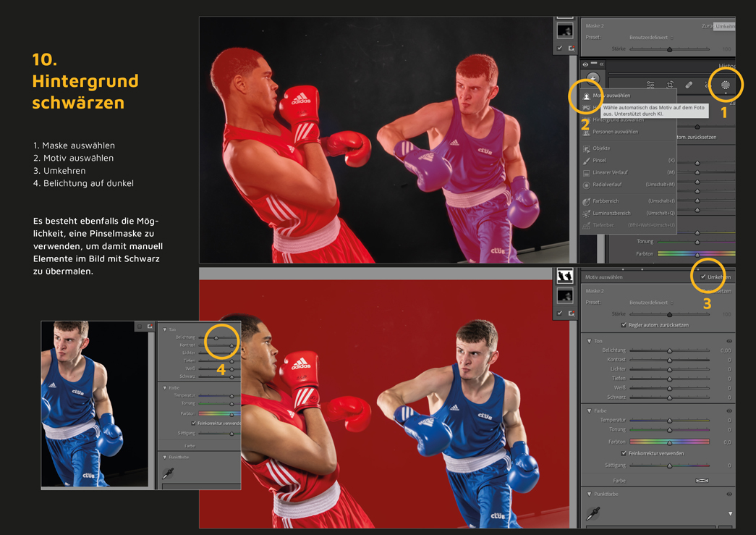
Task: Toggle Punktfarbe section eye icon in bottom panel
Action: click(x=729, y=494)
